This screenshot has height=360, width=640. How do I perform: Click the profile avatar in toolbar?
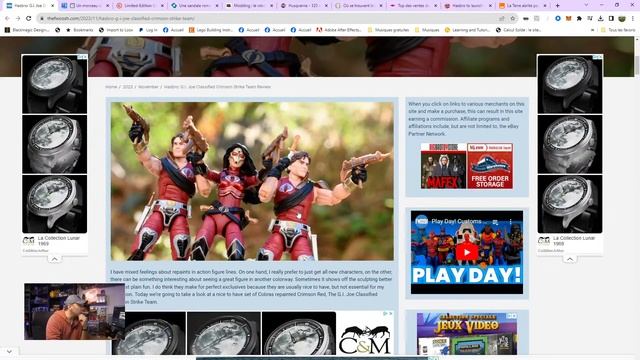point(622,18)
